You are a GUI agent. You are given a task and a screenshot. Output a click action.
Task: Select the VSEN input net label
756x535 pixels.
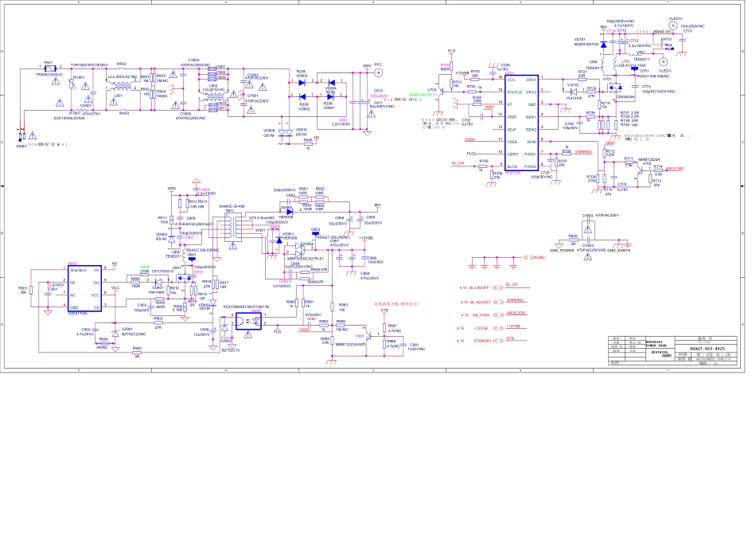[470, 139]
